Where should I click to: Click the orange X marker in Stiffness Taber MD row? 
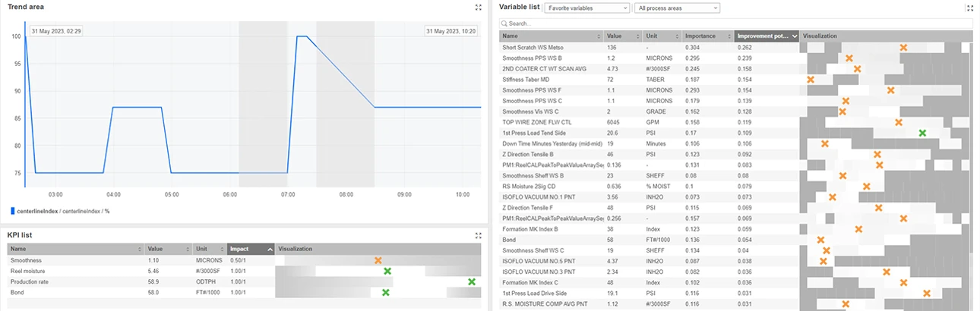click(x=811, y=79)
